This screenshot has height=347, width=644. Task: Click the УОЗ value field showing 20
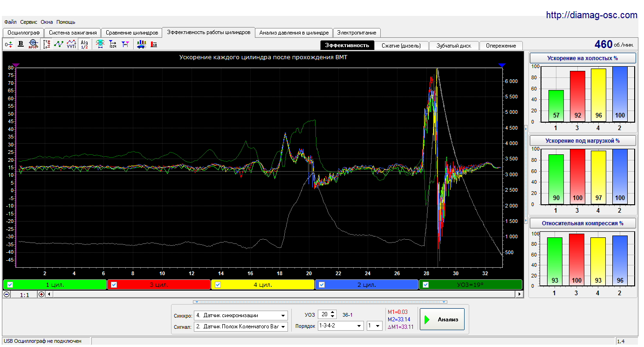click(x=324, y=314)
